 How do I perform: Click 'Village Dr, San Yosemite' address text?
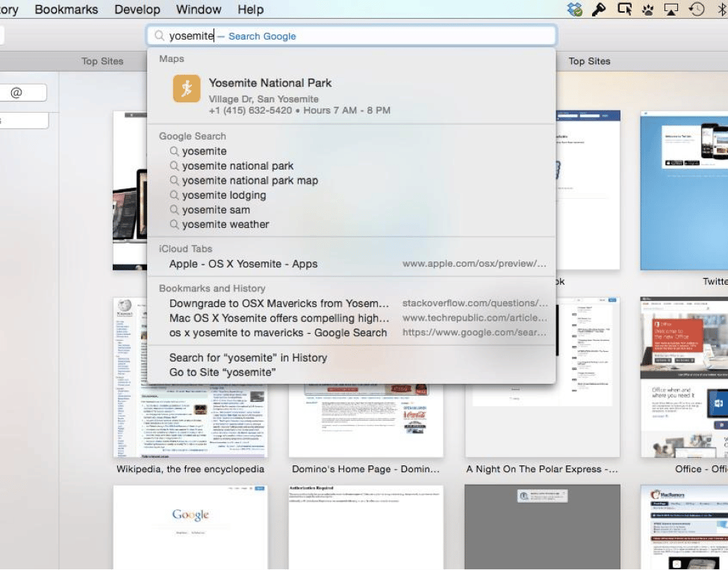coord(264,99)
